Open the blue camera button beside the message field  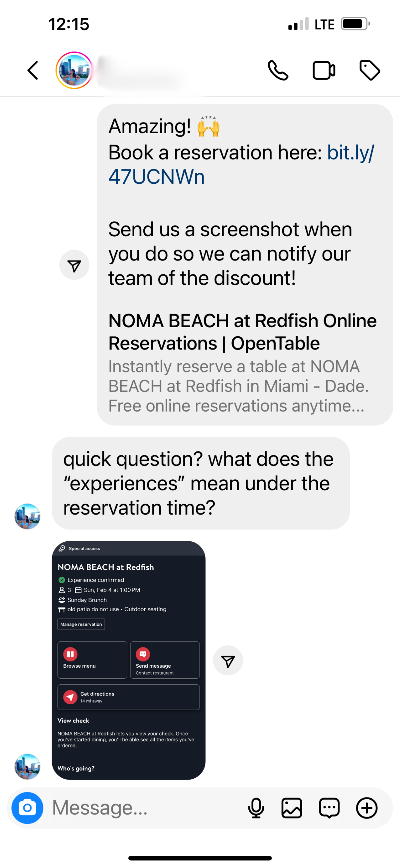point(27,808)
